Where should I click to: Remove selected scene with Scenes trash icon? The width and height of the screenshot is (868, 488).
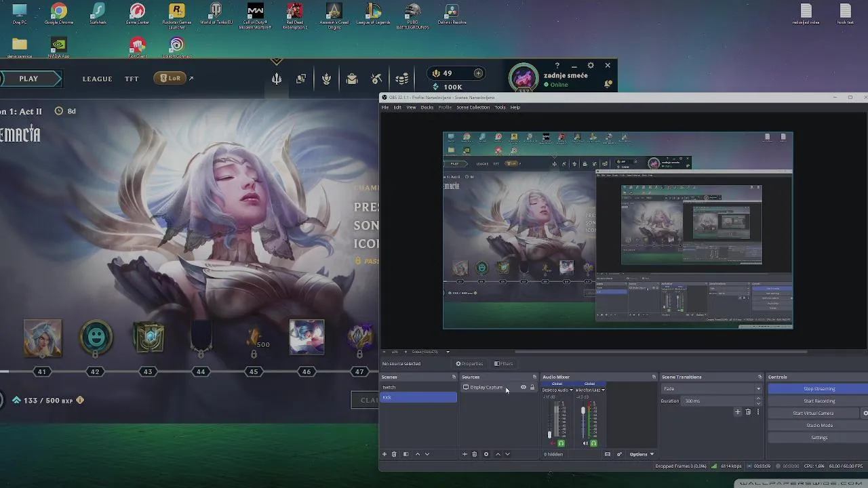click(394, 454)
